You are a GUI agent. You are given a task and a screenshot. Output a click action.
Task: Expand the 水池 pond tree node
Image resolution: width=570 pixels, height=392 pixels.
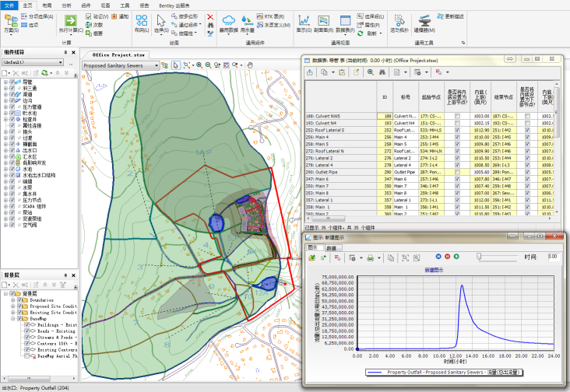(5, 169)
